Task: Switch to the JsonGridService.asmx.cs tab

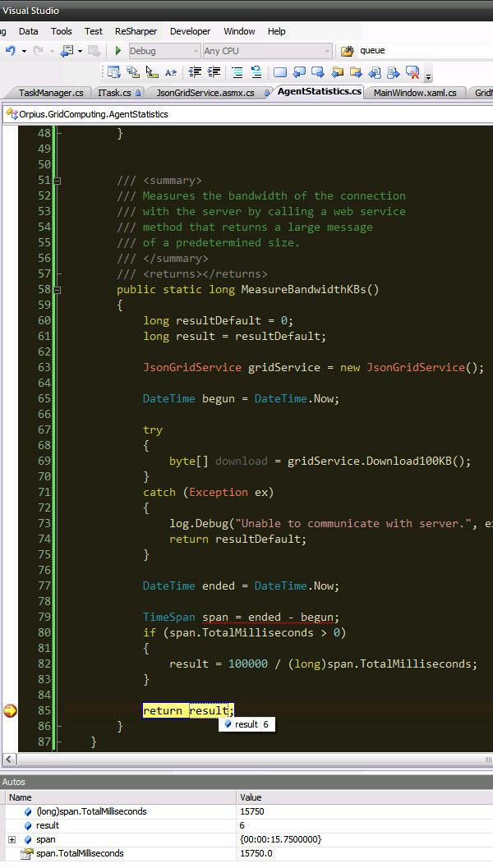Action: [x=210, y=93]
